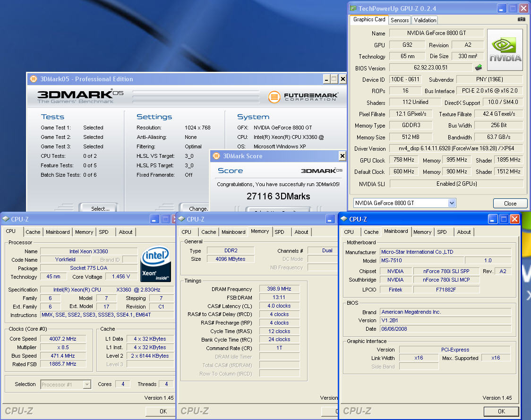Open SPD tab in left CPU-Z window
Screen dimensions: 531x420
coord(103,232)
